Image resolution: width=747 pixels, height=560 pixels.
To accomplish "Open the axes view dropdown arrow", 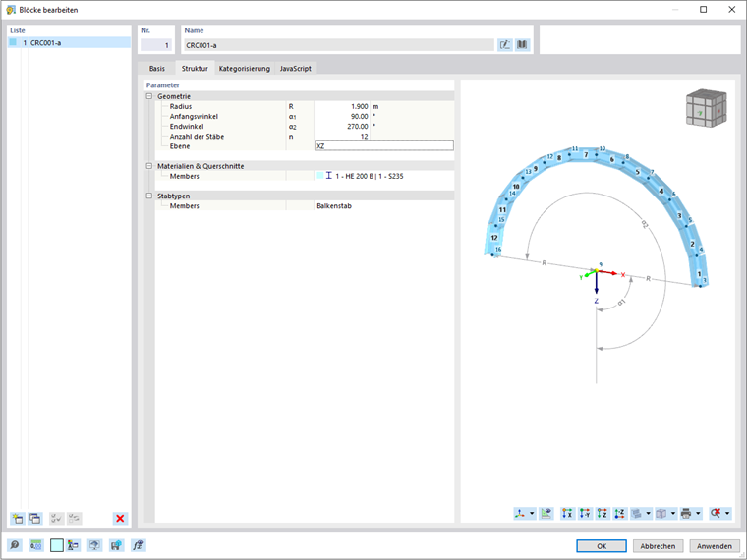I will (532, 513).
